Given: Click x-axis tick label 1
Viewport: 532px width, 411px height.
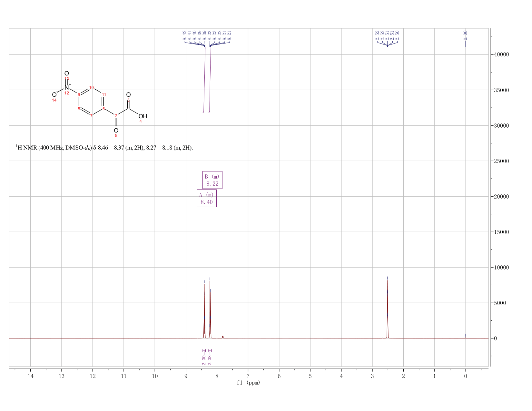Looking at the screenshot, I should pos(435,376).
